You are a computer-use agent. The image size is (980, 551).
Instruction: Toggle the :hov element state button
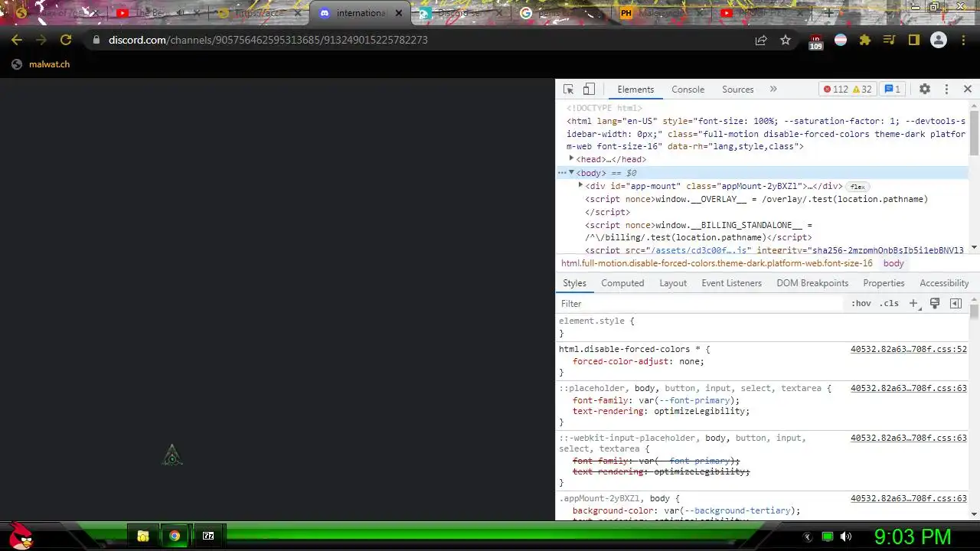[861, 304]
